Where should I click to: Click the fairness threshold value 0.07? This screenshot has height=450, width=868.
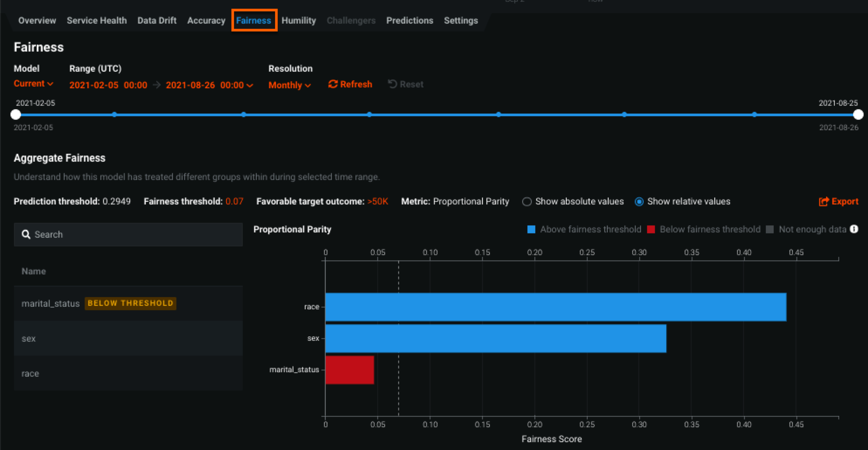[x=234, y=201]
